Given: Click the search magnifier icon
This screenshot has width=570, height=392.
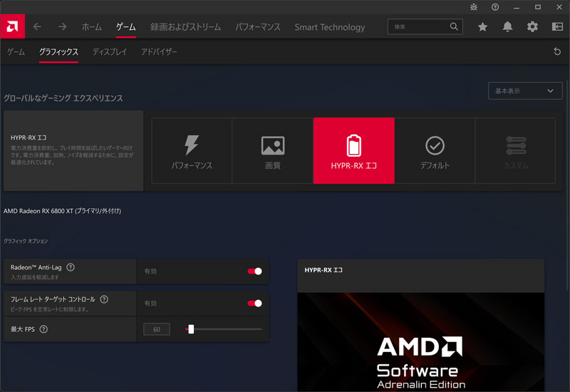Looking at the screenshot, I should (x=454, y=26).
